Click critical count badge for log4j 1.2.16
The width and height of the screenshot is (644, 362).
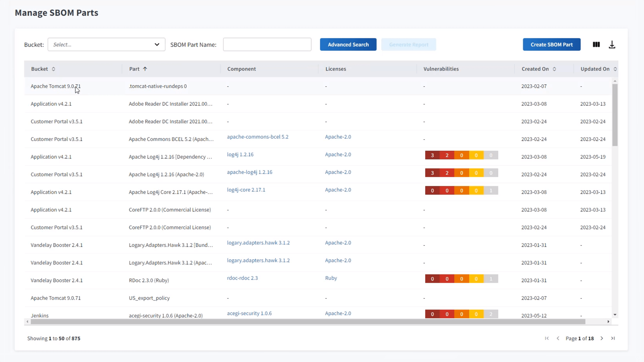[x=432, y=155]
